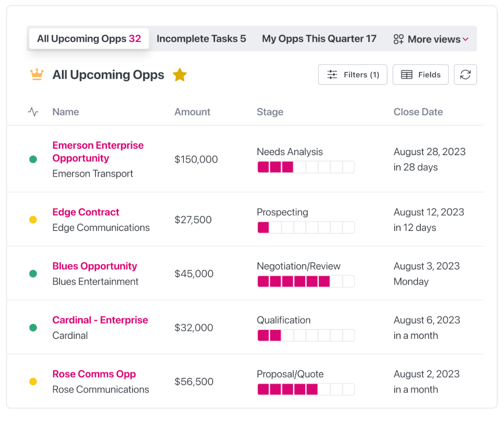Click the $32,000 amount cell
Screen dimensions: 504x424
tap(193, 328)
